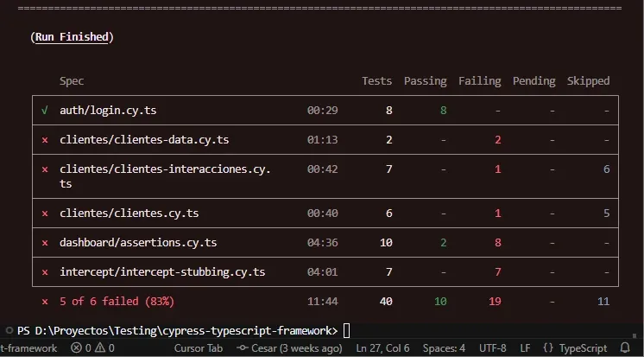644x357 pixels.
Task: Click the Passing column header
Action: (425, 81)
